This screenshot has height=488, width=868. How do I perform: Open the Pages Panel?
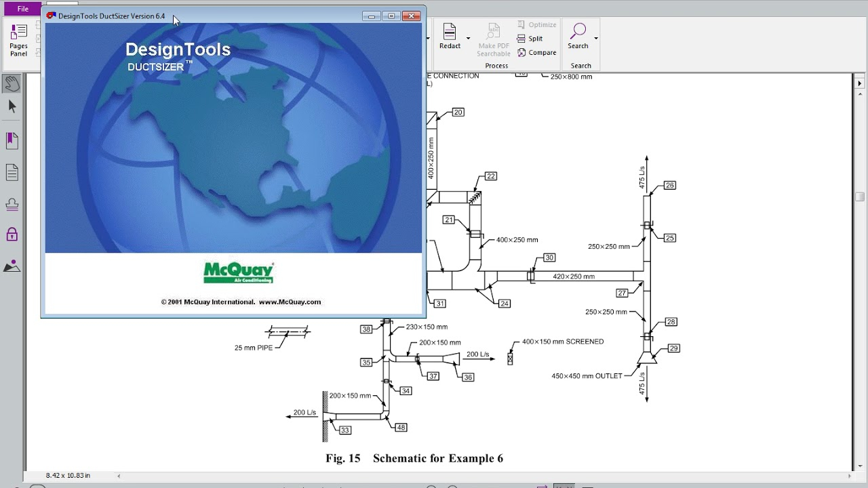[19, 41]
